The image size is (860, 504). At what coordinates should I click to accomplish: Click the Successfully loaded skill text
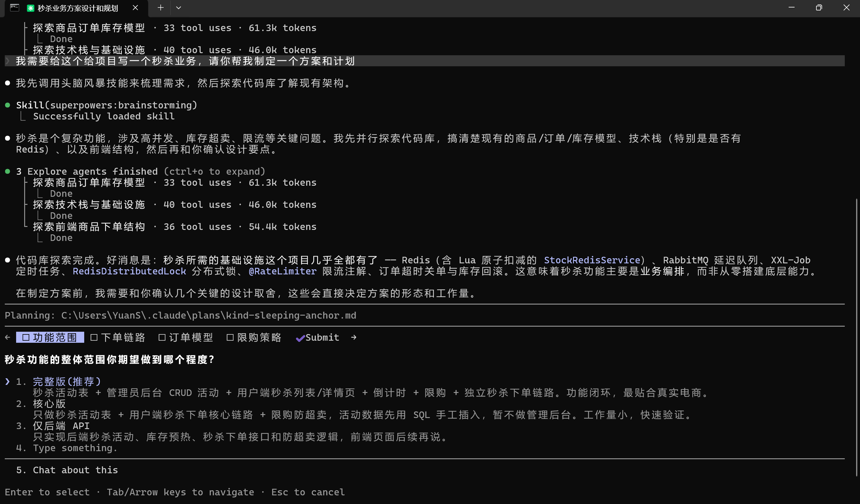pyautogui.click(x=104, y=116)
